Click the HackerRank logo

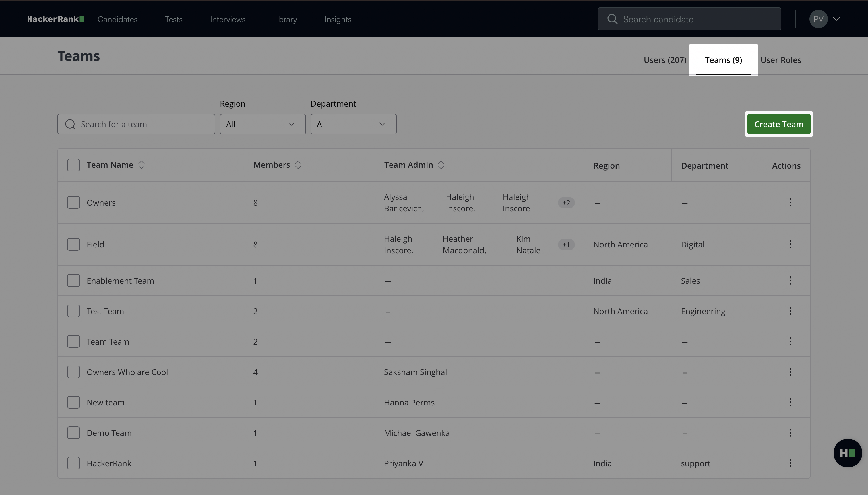[55, 19]
